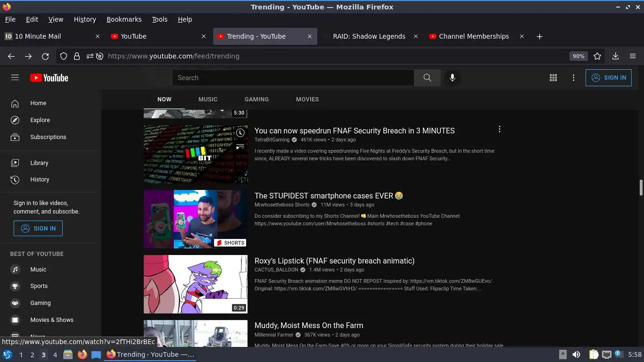Select the NOW trending tab

tap(165, 99)
